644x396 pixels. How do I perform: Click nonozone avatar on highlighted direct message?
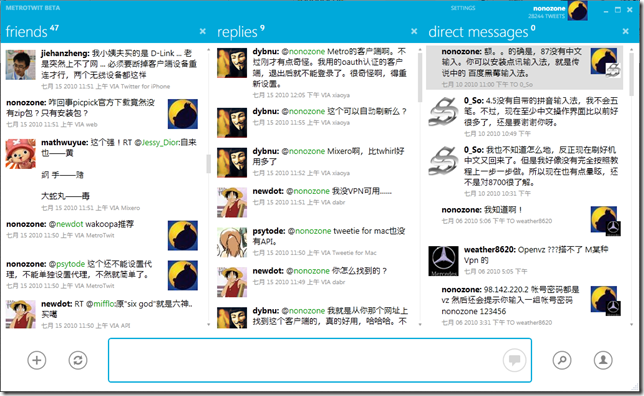coord(605,62)
